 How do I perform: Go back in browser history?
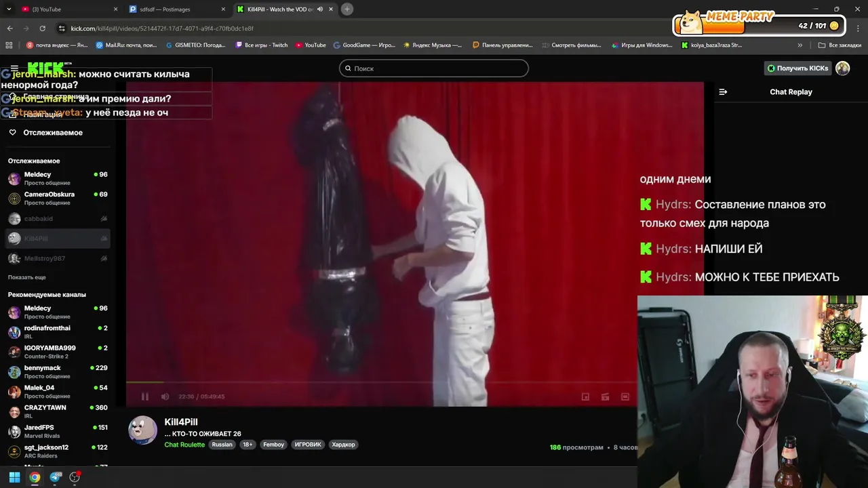(9, 28)
